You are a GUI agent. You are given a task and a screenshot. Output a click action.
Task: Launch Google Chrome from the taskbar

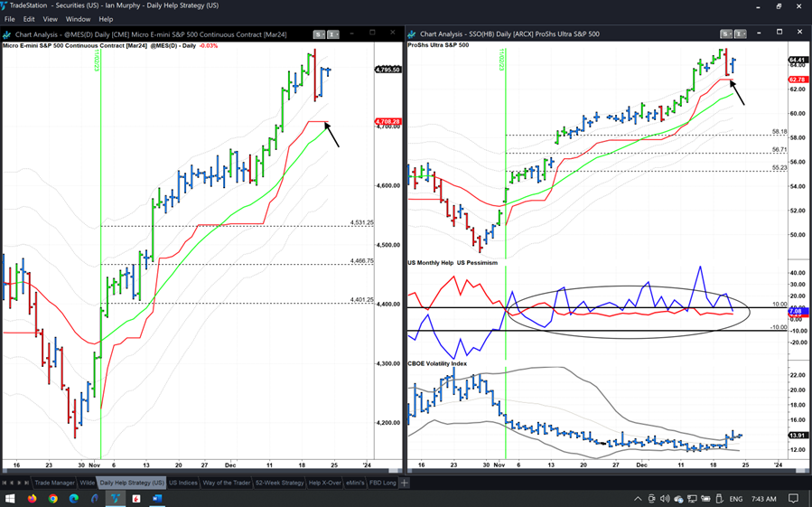click(x=52, y=499)
